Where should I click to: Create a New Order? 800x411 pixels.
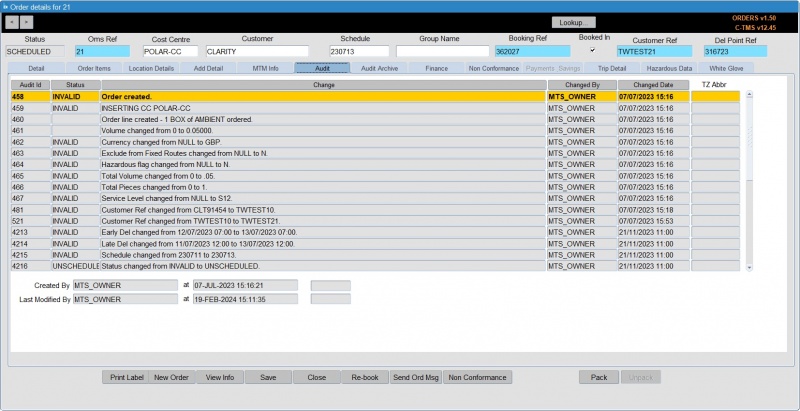[x=171, y=377]
